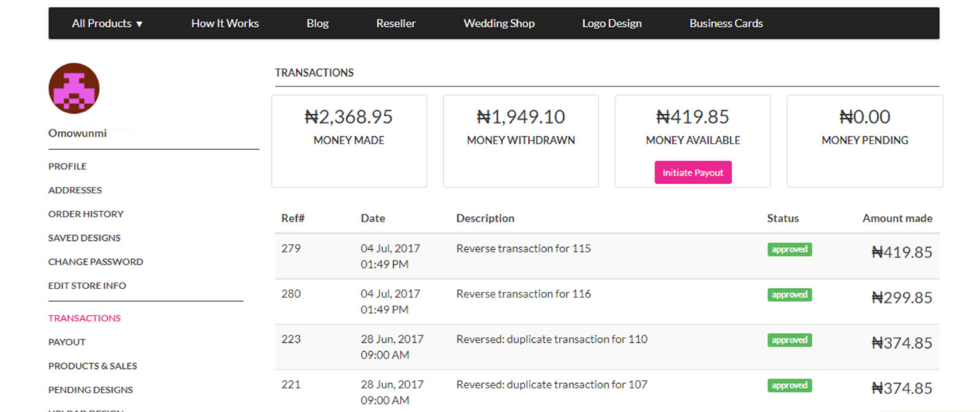The image size is (980, 412).
Task: Open the Profile sidebar link
Action: point(67,166)
